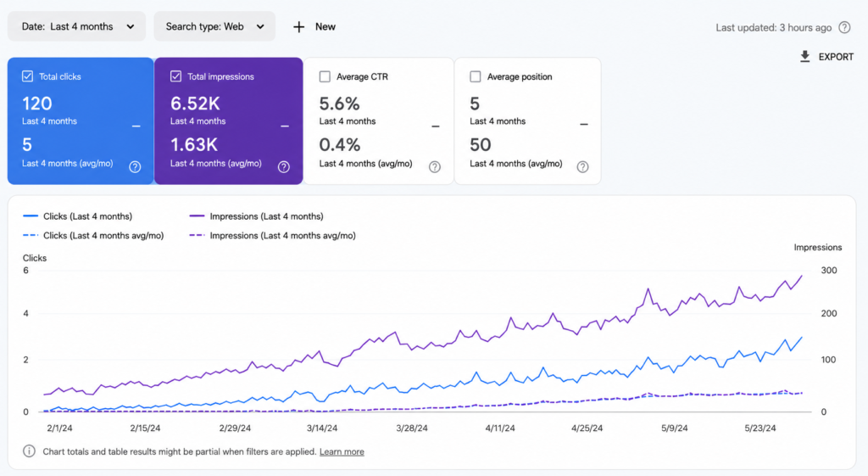Image resolution: width=868 pixels, height=476 pixels.
Task: Click the dash icon in Average position card
Action: tap(584, 124)
